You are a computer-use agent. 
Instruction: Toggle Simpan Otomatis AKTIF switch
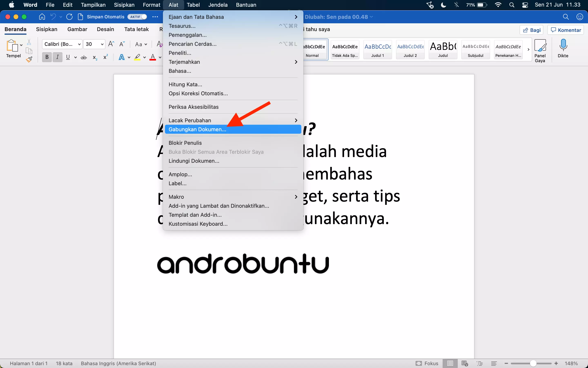coord(137,17)
